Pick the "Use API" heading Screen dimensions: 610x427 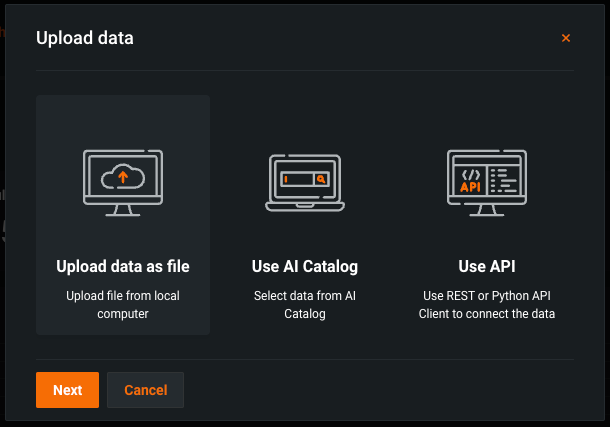pos(487,267)
